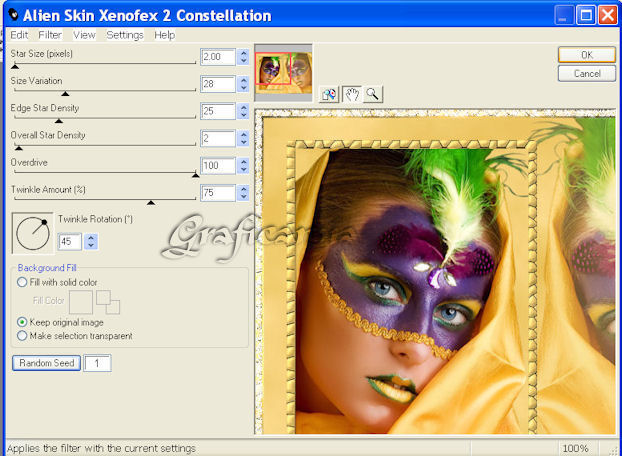The image size is (622, 456).
Task: Increase Twinkle Amount with up arrow
Action: tap(243, 189)
